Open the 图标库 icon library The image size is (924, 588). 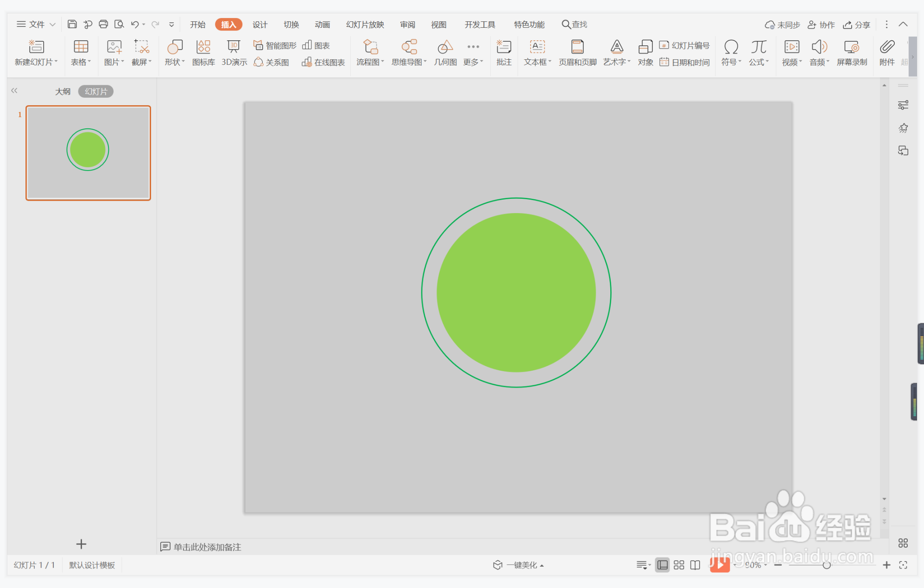click(x=203, y=52)
